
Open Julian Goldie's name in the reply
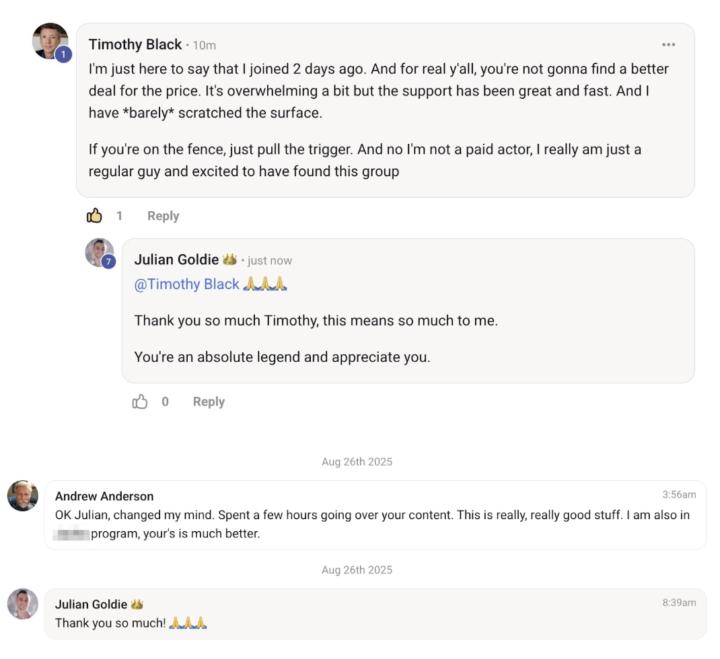tap(176, 260)
